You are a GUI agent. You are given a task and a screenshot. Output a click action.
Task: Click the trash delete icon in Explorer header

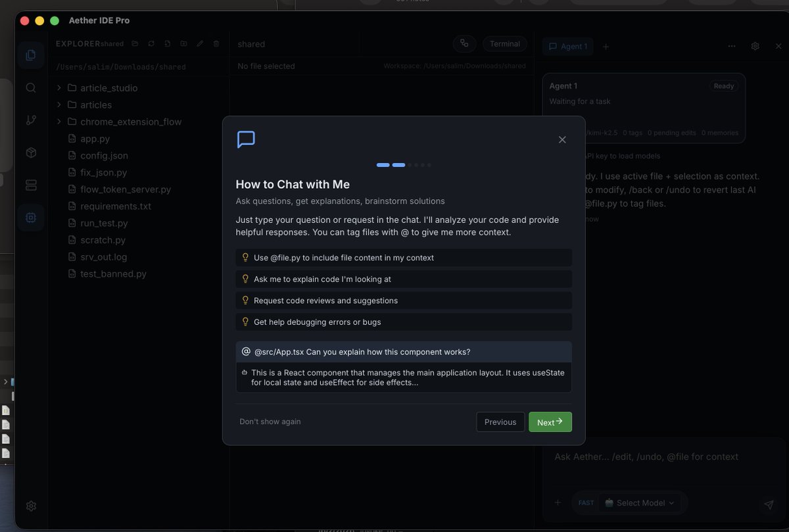tap(217, 44)
